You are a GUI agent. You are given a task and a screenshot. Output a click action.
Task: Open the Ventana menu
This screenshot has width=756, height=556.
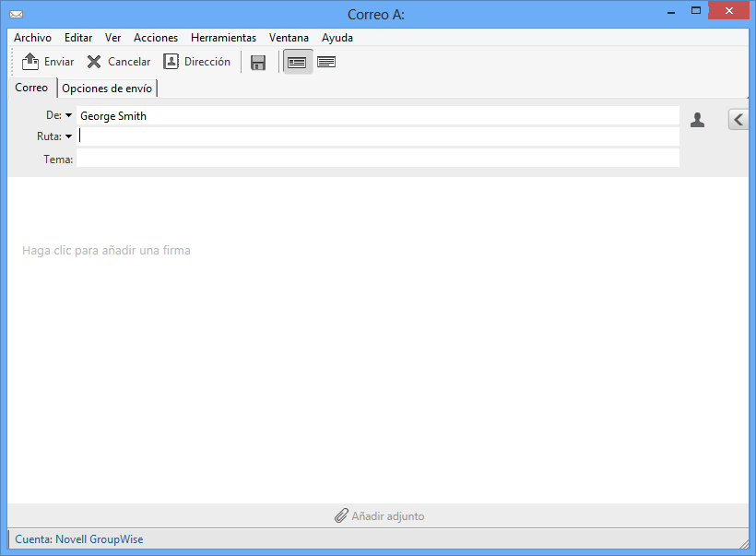click(x=289, y=38)
